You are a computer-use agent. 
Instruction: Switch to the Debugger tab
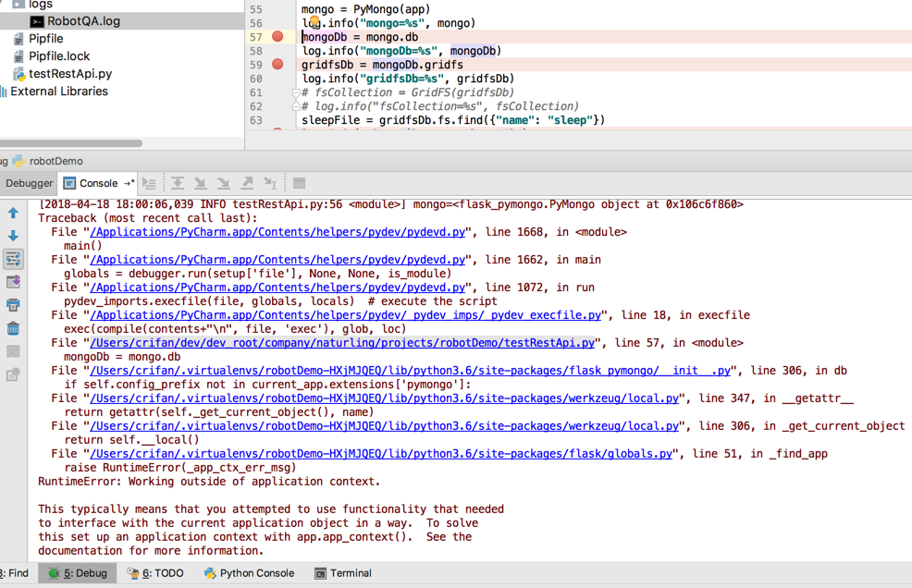click(x=29, y=183)
